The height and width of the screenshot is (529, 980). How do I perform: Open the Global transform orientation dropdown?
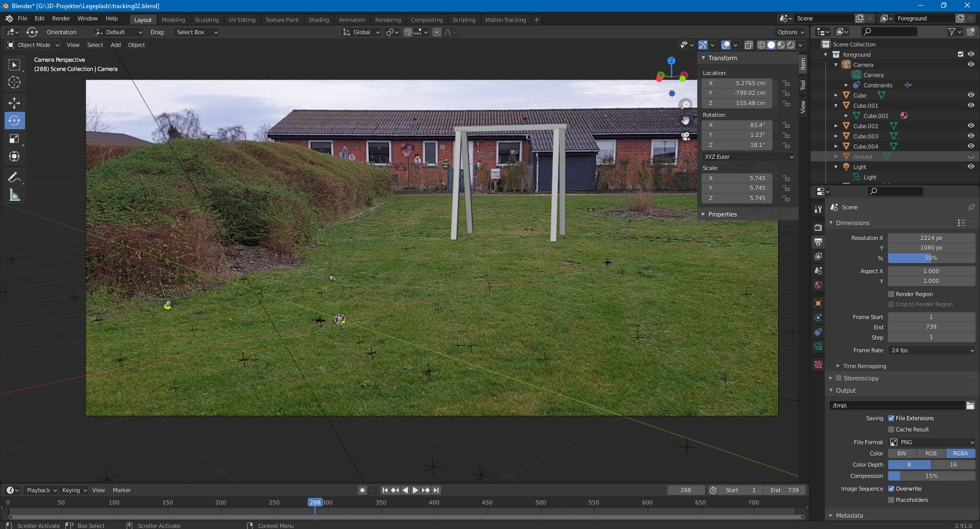[x=361, y=32]
